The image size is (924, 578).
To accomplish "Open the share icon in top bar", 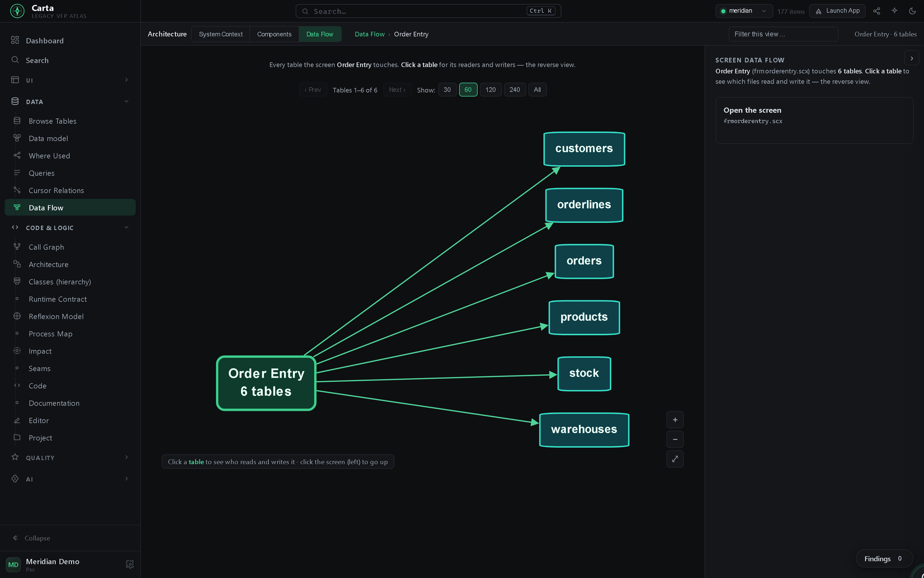I will pyautogui.click(x=876, y=11).
